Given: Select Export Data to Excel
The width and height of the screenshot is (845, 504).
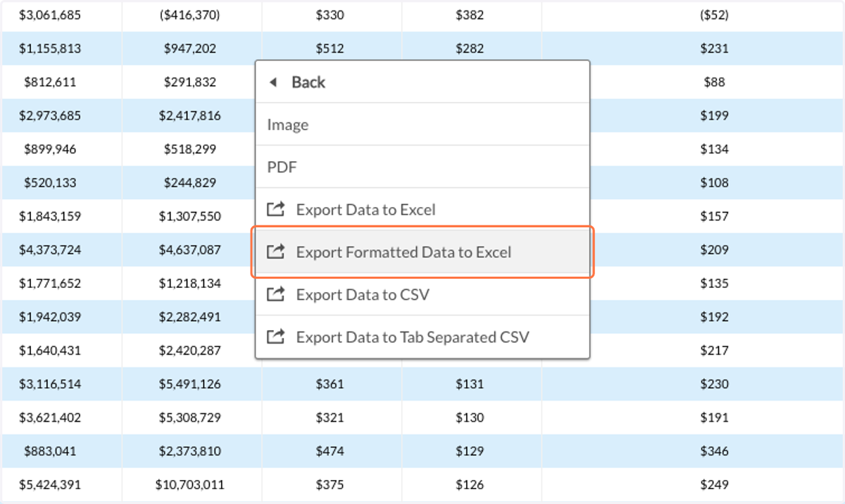Looking at the screenshot, I should [423, 209].
